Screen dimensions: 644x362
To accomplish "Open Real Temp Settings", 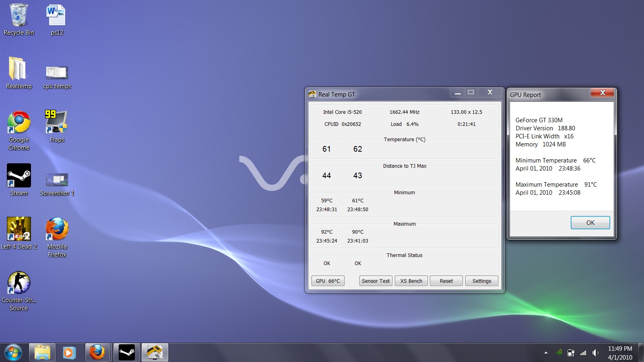I will click(481, 281).
